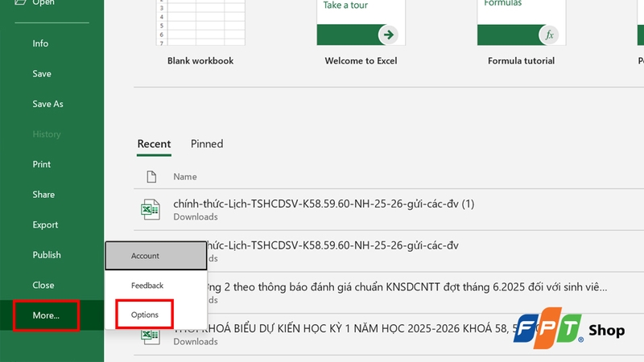This screenshot has width=644, height=362.
Task: Open the Welcome to Excel tour template
Action: [x=361, y=23]
